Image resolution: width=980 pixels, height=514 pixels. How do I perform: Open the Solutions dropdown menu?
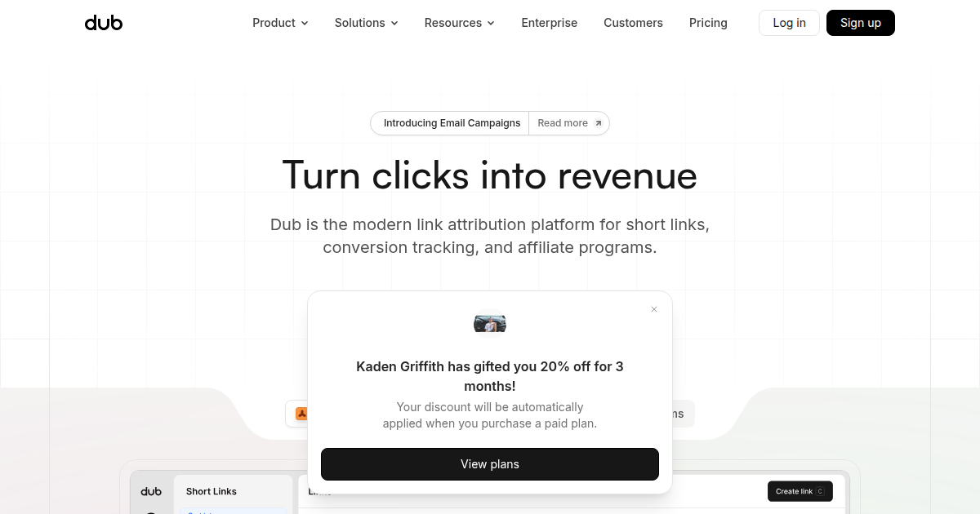tap(360, 23)
